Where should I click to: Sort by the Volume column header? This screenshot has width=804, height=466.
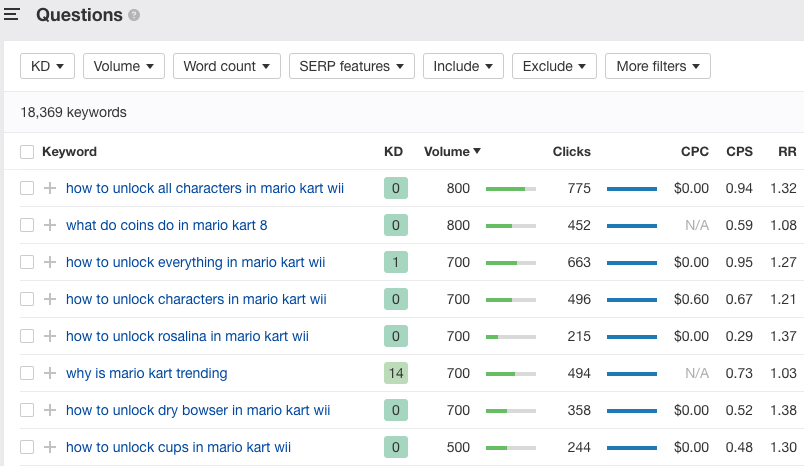pyautogui.click(x=452, y=152)
